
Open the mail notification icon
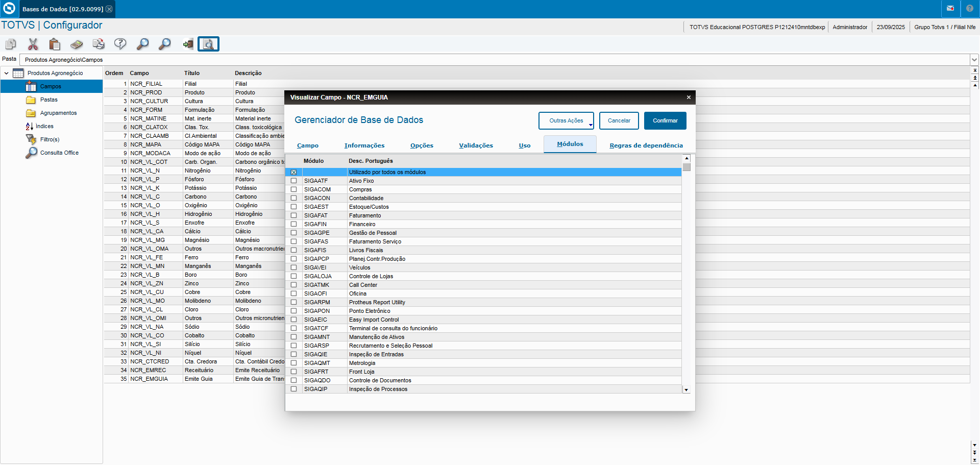click(x=950, y=9)
